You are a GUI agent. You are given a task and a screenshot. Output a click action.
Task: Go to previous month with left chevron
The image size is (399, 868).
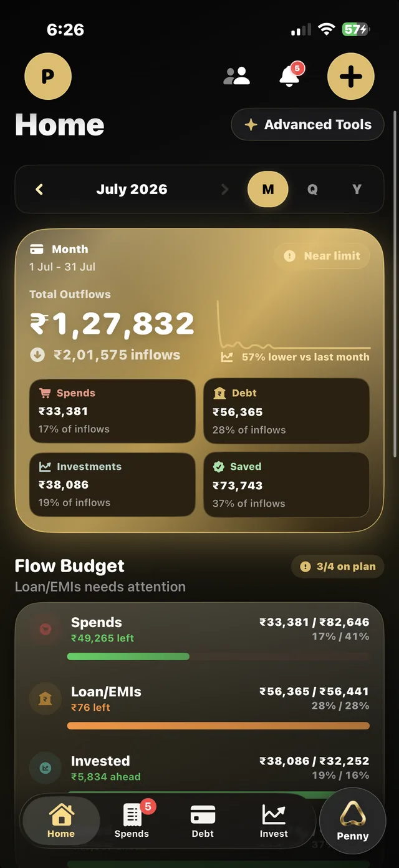click(x=39, y=189)
